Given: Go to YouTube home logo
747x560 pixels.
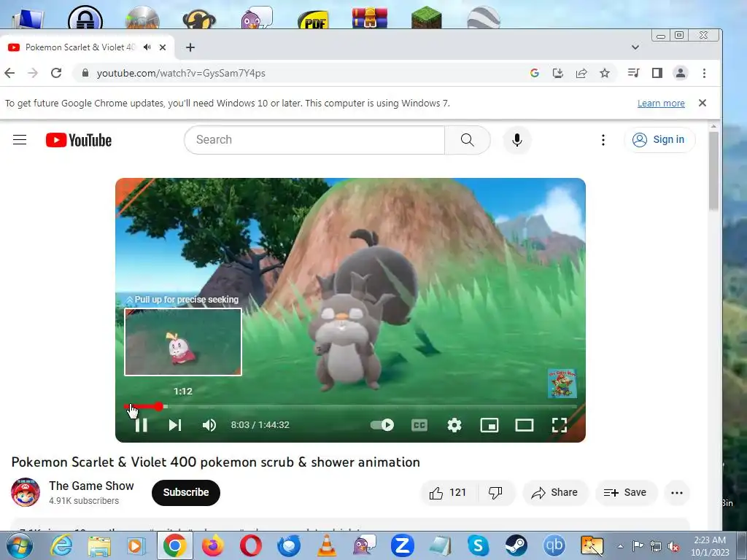Looking at the screenshot, I should (79, 140).
